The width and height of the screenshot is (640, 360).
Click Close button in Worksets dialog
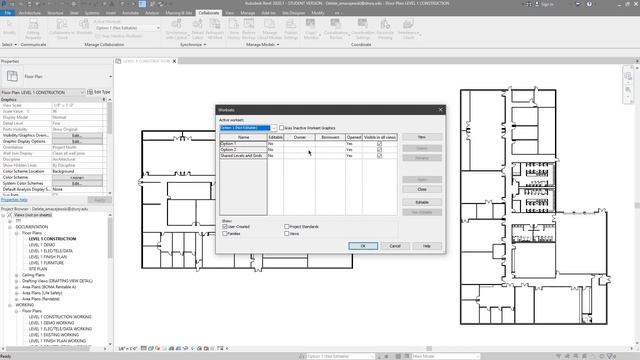point(422,189)
